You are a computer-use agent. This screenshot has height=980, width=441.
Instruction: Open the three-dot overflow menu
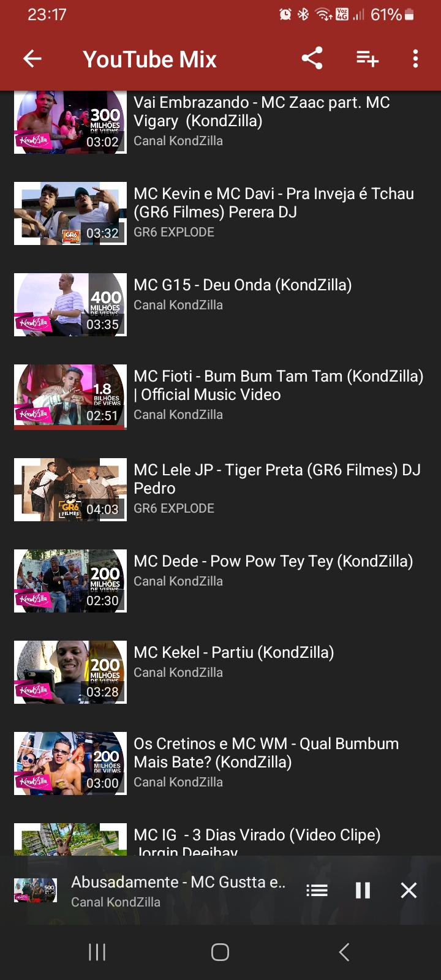tap(415, 59)
